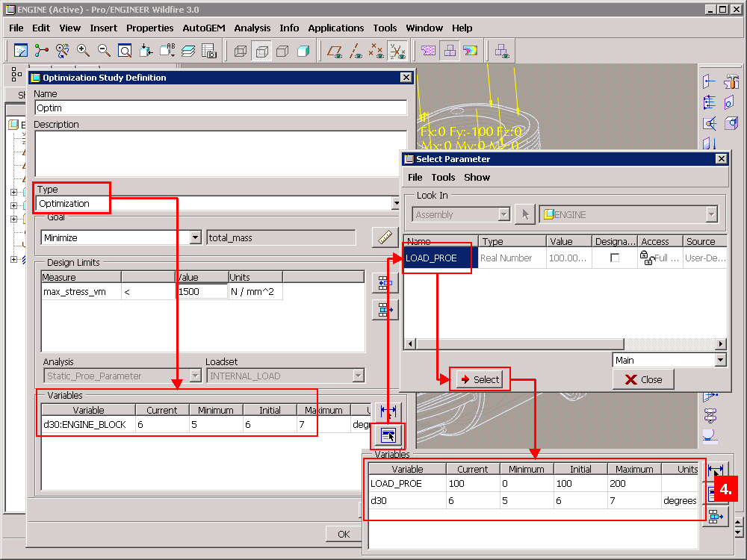Expand the first collapsed model tree node
Image resolution: width=747 pixels, height=560 pixels.
click(x=13, y=193)
